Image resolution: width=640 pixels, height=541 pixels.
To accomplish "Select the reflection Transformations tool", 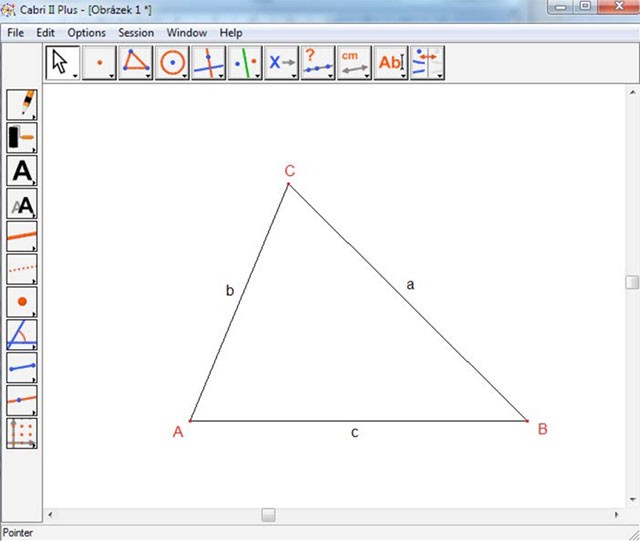I will tap(244, 63).
